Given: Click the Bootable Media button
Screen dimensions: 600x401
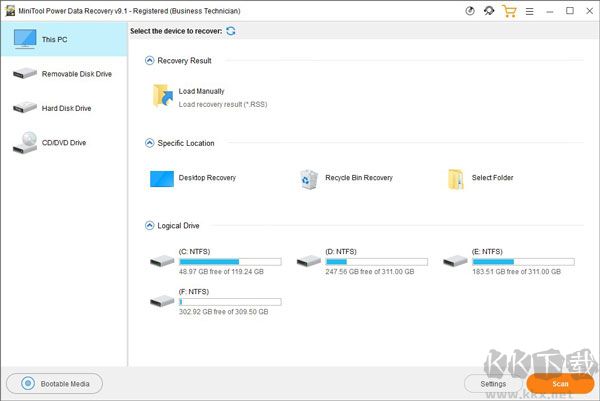Looking at the screenshot, I should pyautogui.click(x=54, y=383).
